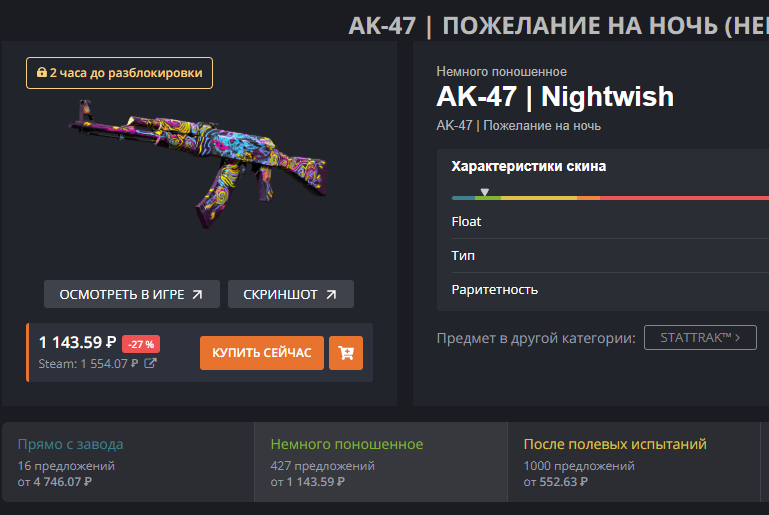Select the После полевых испытаний wear tab

tap(634, 462)
